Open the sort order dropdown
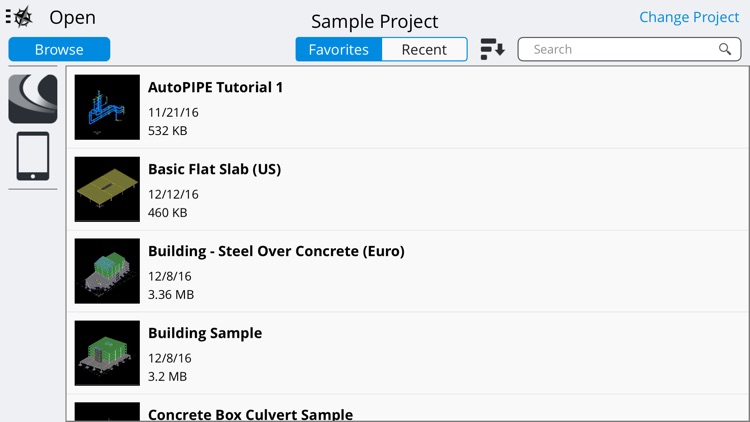The width and height of the screenshot is (750, 422). (x=492, y=49)
